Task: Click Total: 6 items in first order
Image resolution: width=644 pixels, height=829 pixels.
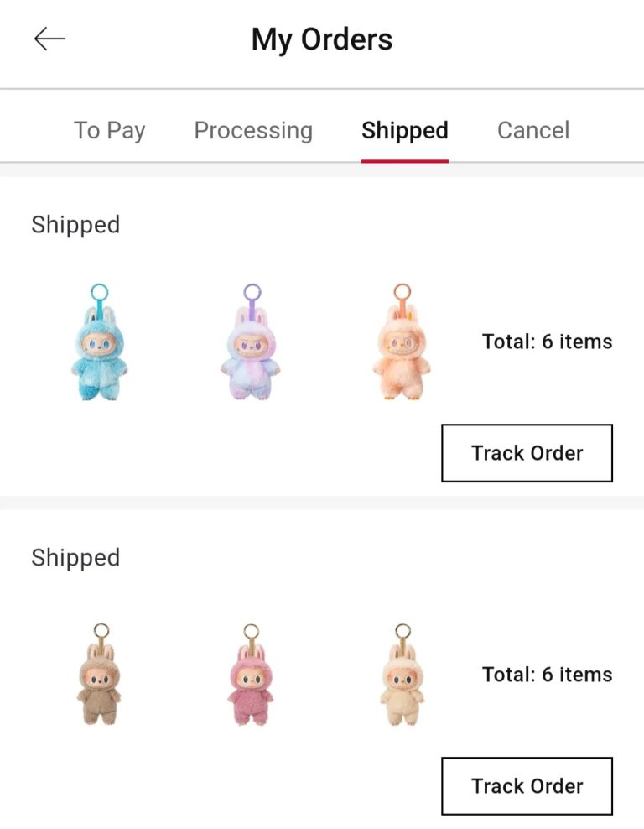Action: [x=547, y=342]
